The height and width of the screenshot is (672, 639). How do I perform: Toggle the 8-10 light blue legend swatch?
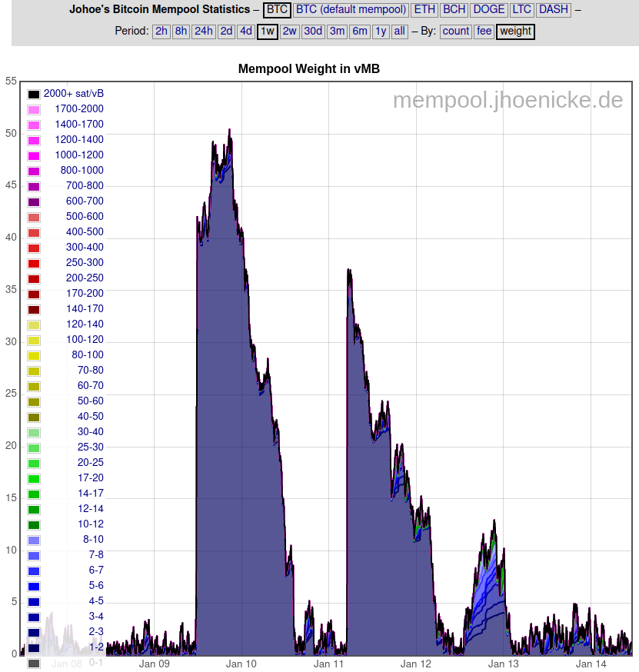click(x=34, y=540)
